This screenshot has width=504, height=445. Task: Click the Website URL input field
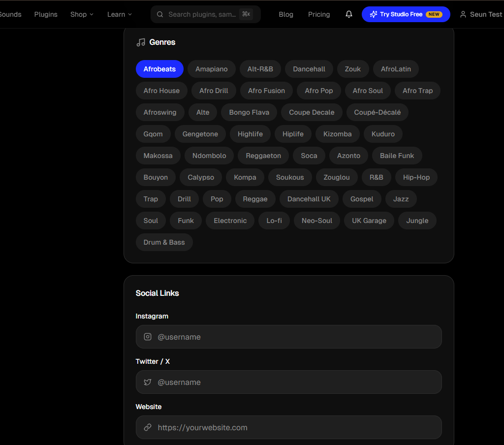(295, 427)
